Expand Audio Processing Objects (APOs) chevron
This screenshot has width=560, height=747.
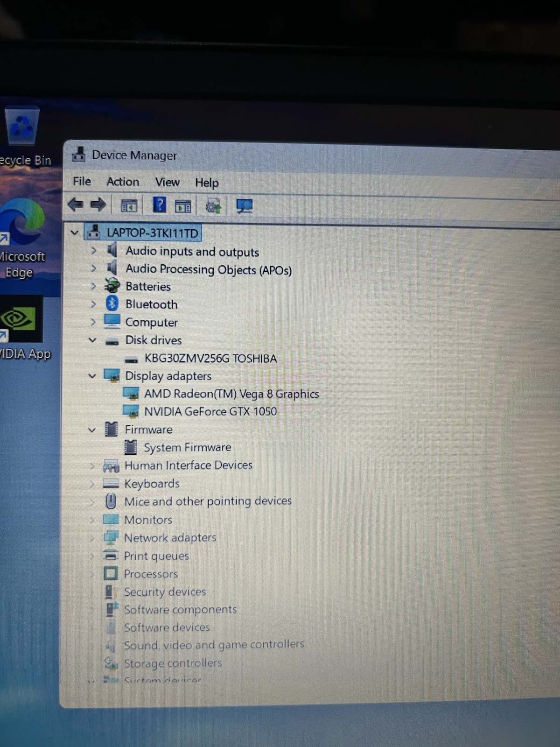(x=93, y=268)
